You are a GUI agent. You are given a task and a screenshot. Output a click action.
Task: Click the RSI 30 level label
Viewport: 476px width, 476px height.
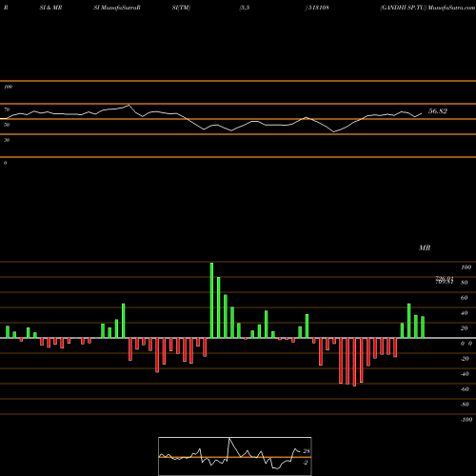7,140
